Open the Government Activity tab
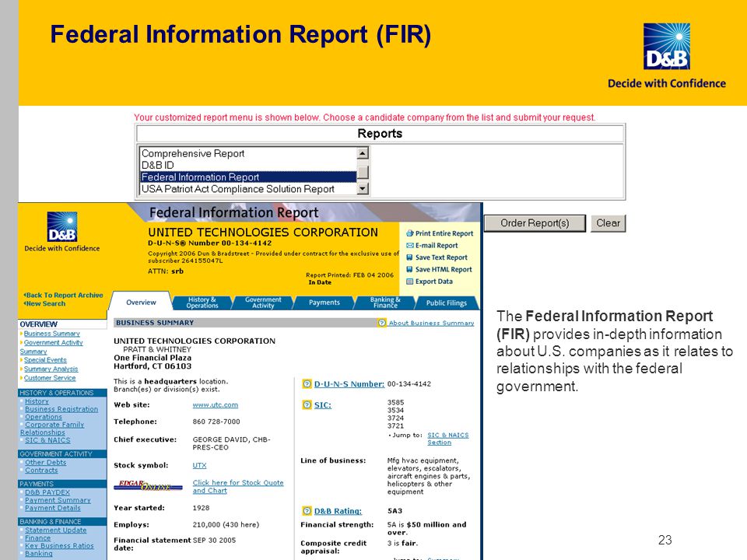Viewport: 747px width, 560px height. pos(263,303)
